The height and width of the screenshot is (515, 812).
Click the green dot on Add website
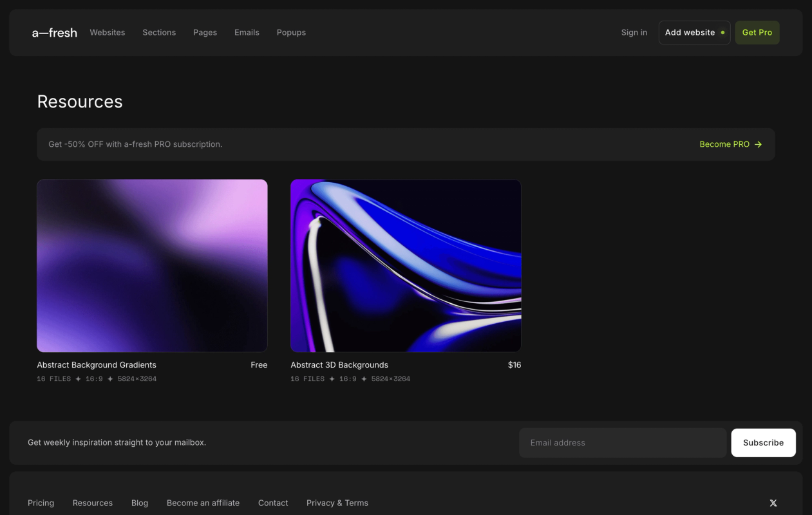(x=722, y=32)
